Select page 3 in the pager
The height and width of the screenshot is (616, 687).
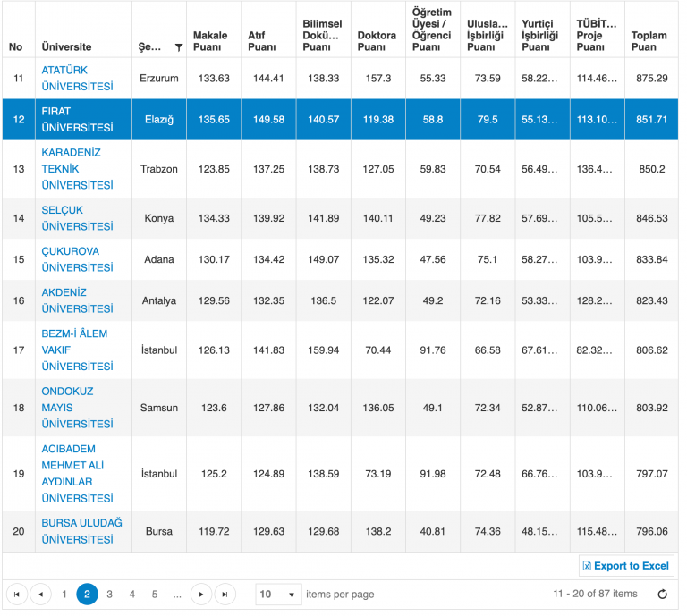109,595
